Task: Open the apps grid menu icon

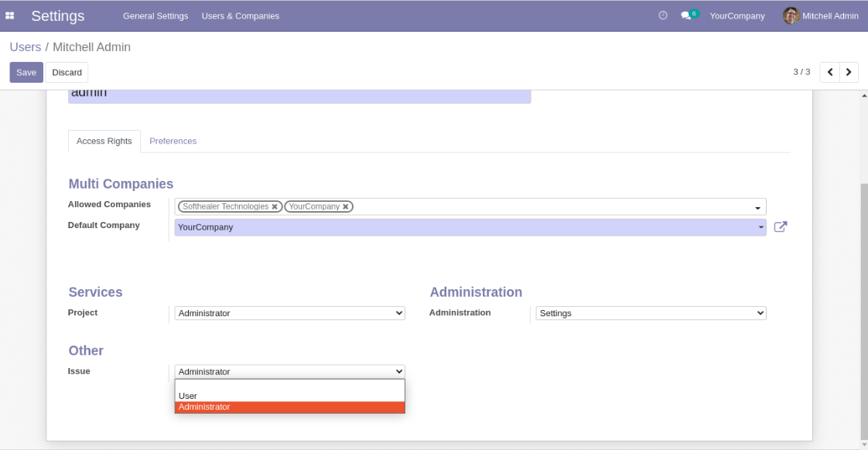Action: click(10, 16)
